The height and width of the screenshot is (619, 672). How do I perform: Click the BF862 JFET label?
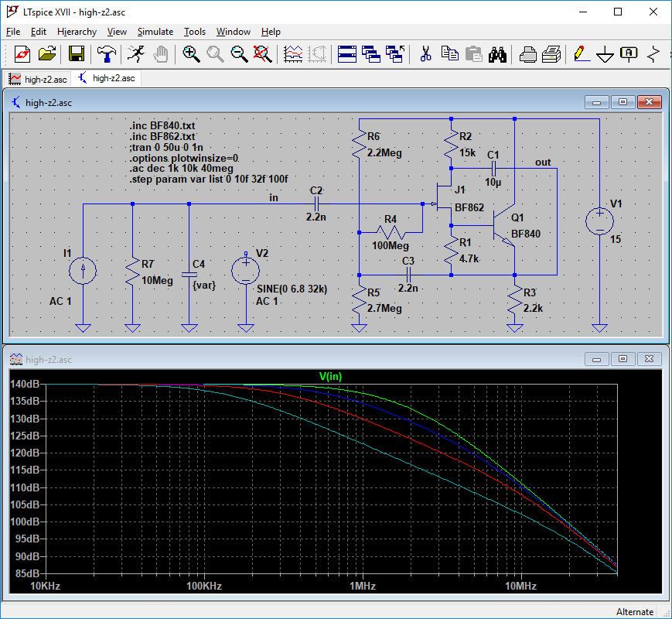pos(469,207)
